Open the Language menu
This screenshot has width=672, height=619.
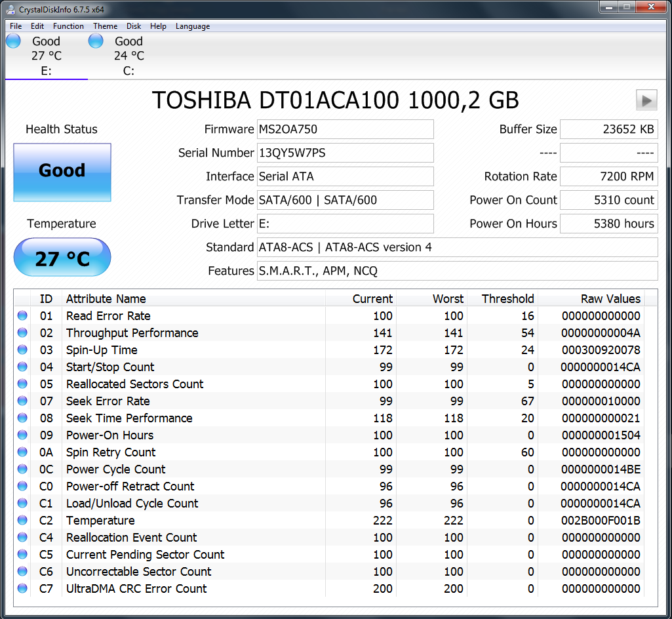click(x=193, y=26)
